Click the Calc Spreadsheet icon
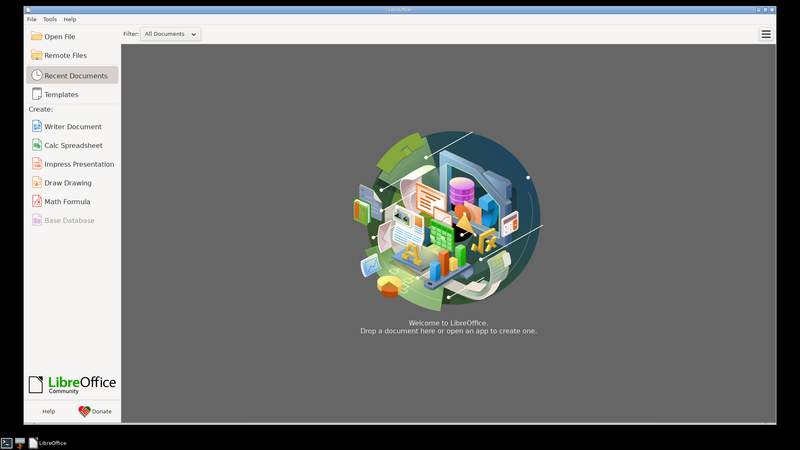 (37, 145)
